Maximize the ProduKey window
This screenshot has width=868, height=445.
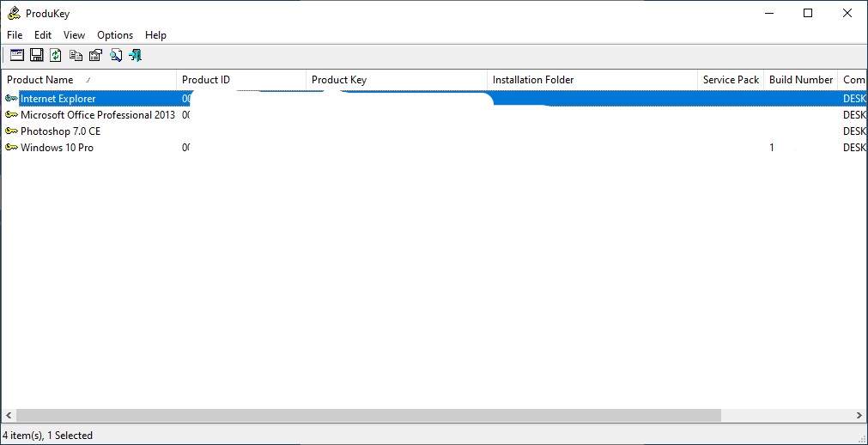[x=808, y=13]
